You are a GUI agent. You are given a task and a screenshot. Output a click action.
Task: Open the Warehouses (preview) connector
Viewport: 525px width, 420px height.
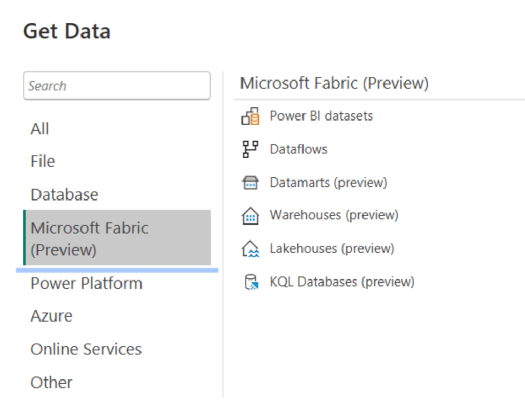pos(334,216)
